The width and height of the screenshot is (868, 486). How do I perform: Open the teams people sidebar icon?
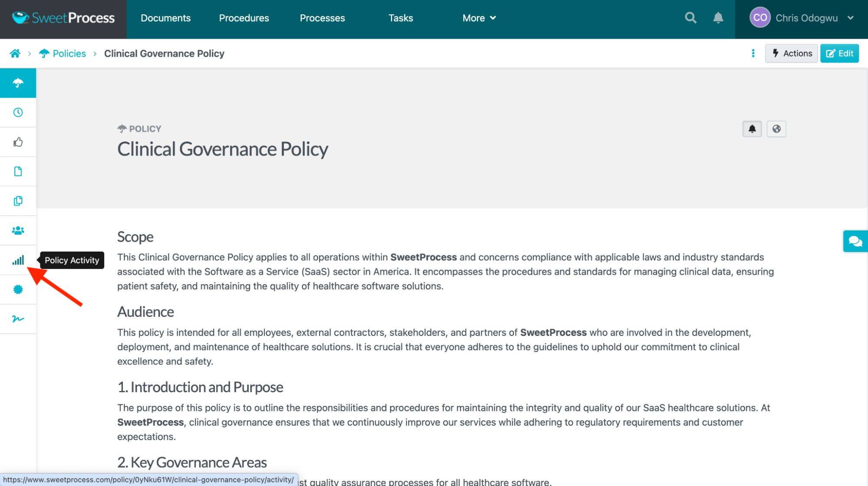click(x=18, y=230)
